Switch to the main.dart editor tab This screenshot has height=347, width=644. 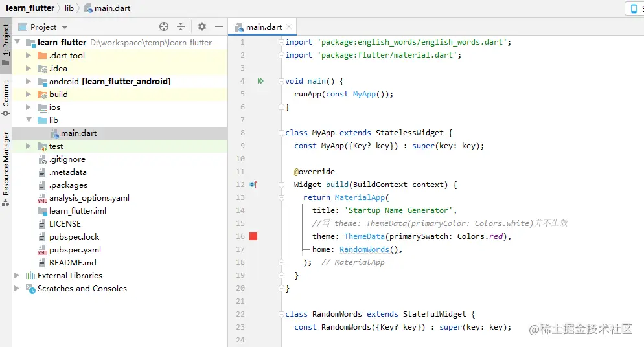263,27
